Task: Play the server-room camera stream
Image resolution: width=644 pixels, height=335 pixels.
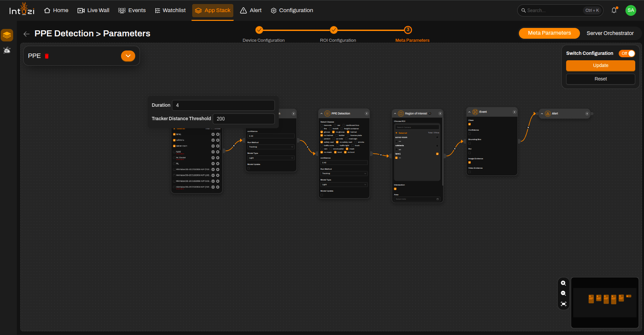Action: coord(218,146)
